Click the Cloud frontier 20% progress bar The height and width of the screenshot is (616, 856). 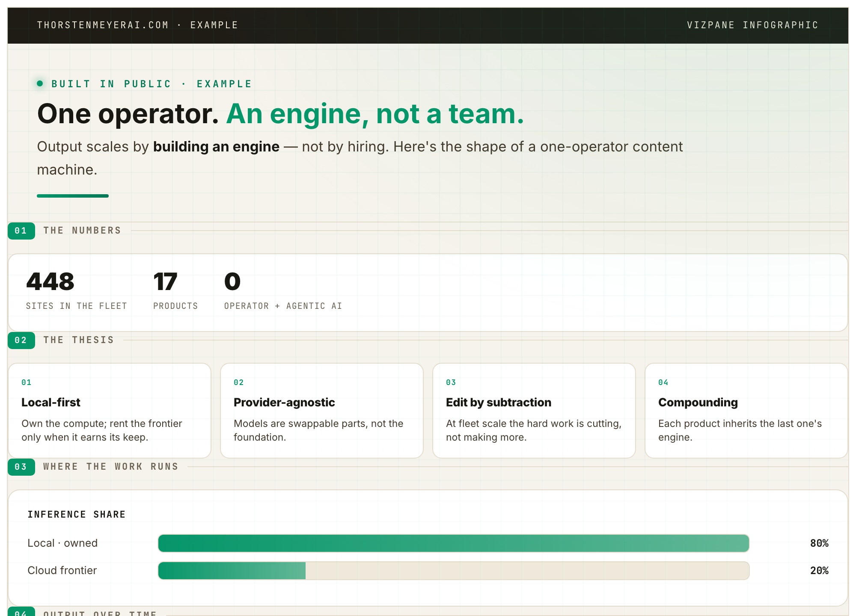454,571
